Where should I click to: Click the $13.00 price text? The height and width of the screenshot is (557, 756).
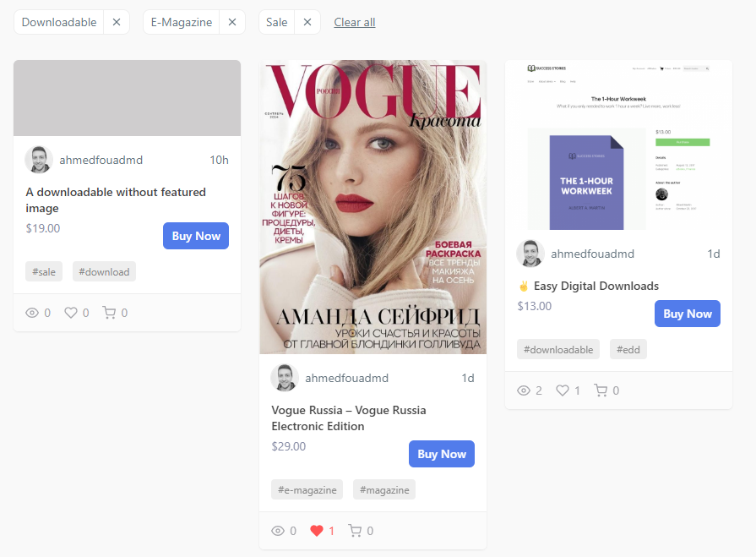click(x=534, y=306)
